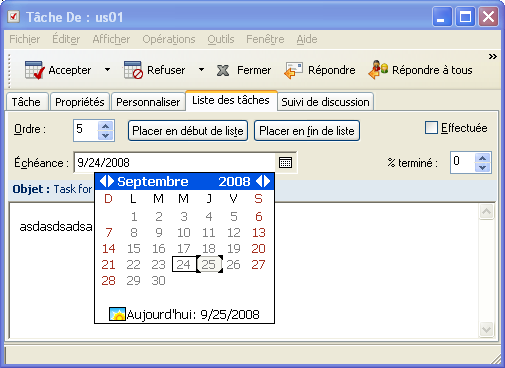Minimize the Tâche De window

click(442, 16)
